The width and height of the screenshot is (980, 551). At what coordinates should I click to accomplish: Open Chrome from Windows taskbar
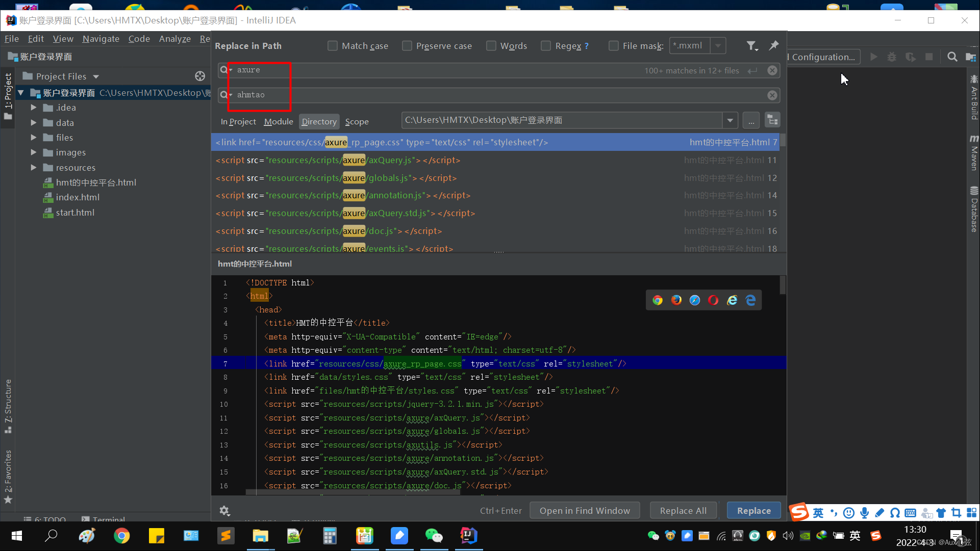(121, 536)
